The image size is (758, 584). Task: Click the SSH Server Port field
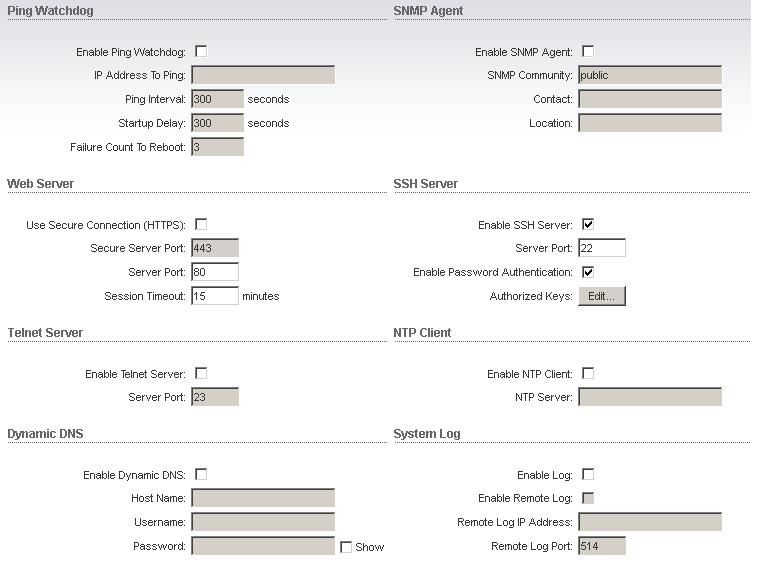tap(601, 248)
